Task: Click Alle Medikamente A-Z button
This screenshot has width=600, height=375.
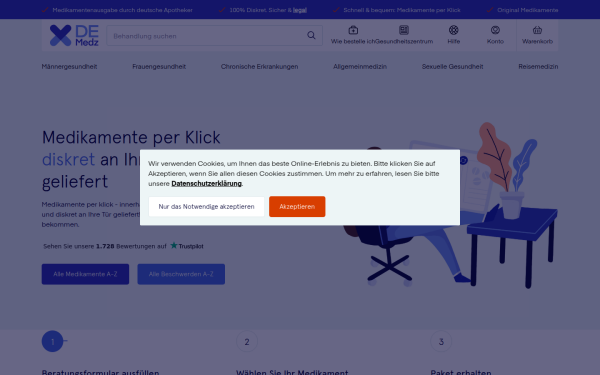Action: click(x=85, y=274)
